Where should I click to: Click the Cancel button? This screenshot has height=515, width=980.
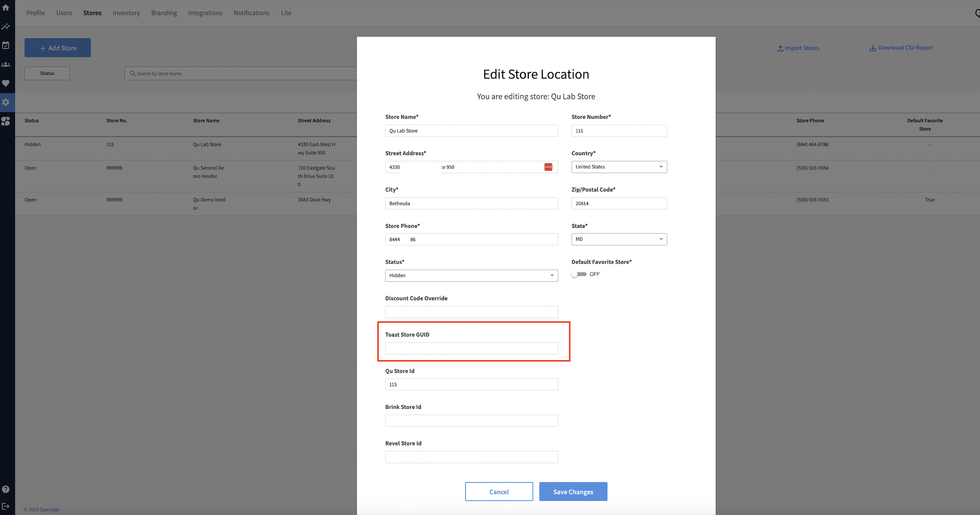coord(499,492)
